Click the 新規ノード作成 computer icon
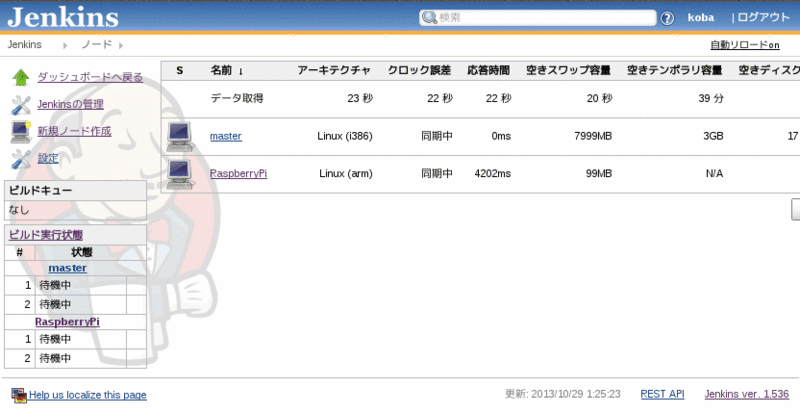 pyautogui.click(x=21, y=132)
